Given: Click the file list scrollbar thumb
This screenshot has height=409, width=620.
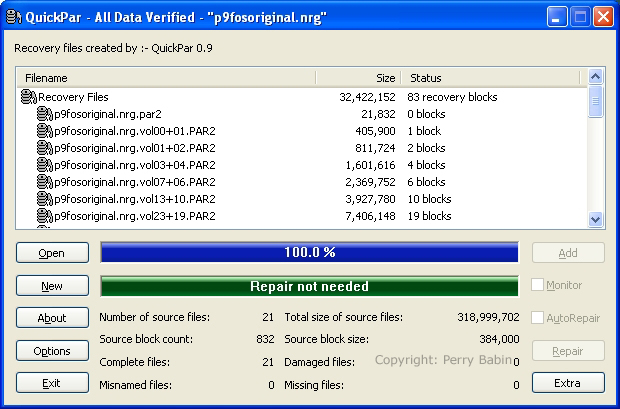Looking at the screenshot, I should tap(595, 101).
